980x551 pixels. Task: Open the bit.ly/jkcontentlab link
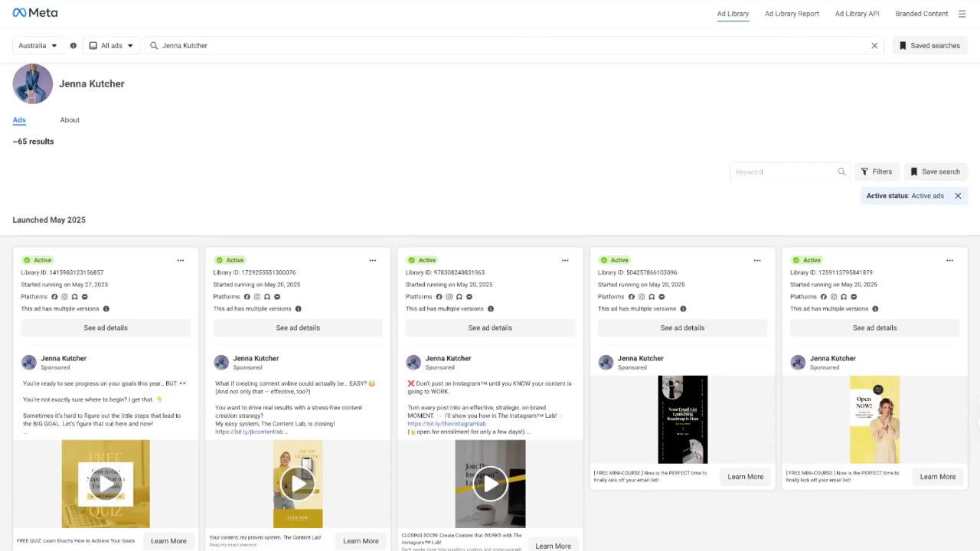click(x=250, y=432)
